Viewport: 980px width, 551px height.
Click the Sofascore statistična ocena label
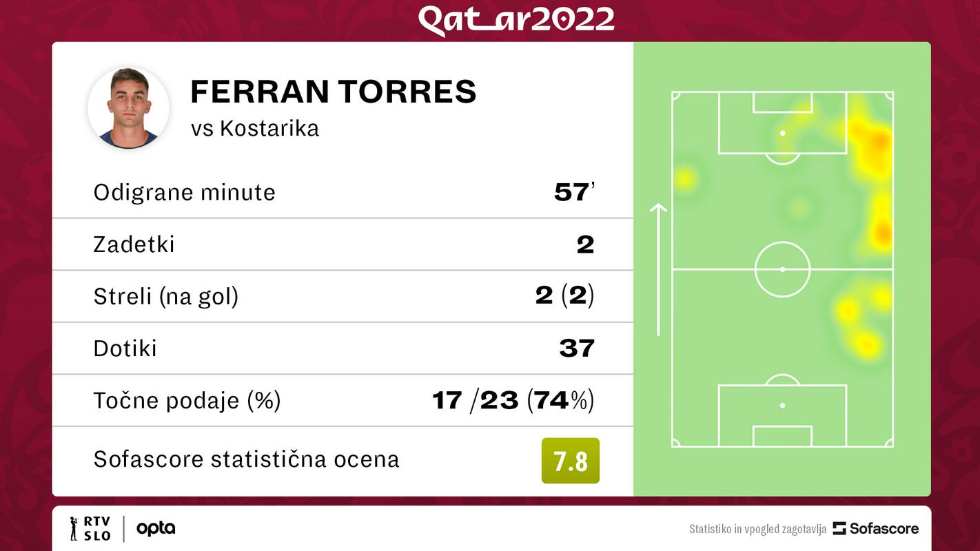coord(247,459)
